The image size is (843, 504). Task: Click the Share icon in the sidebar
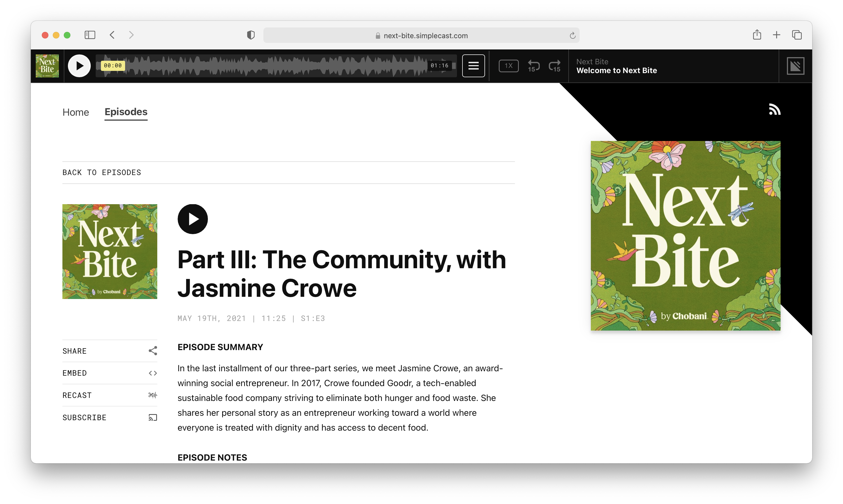point(153,351)
